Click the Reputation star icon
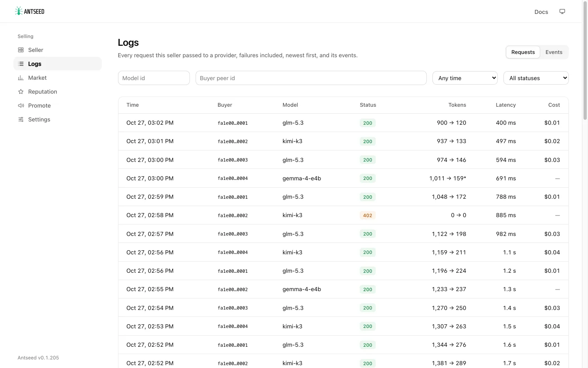The image size is (588, 368). (21, 92)
